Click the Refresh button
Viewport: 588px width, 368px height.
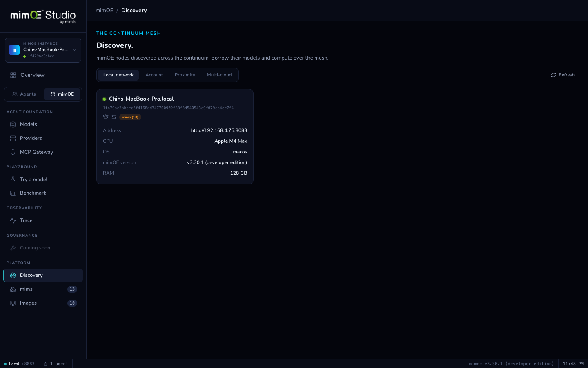563,75
